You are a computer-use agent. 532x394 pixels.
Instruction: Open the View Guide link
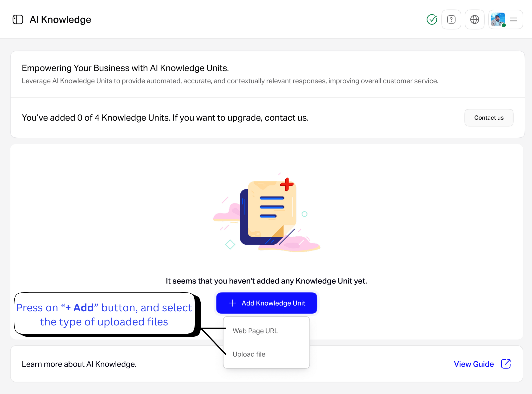click(474, 364)
